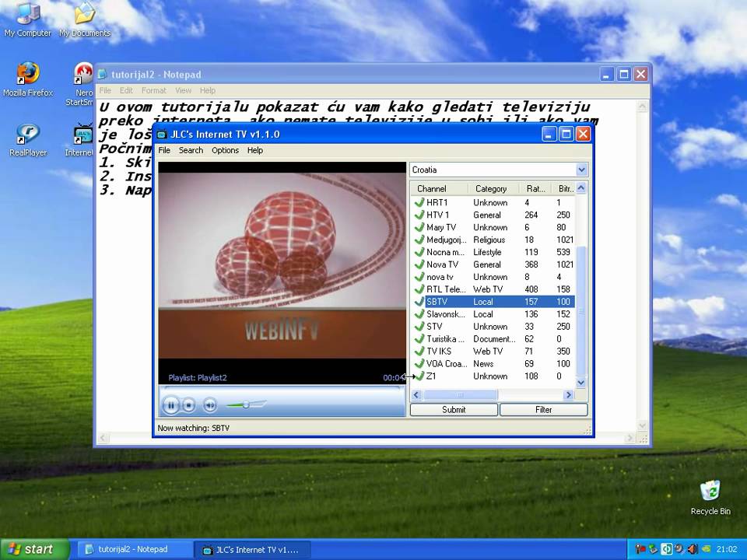Select the Nova TV General channel
This screenshot has height=560, width=747.
[x=493, y=264]
